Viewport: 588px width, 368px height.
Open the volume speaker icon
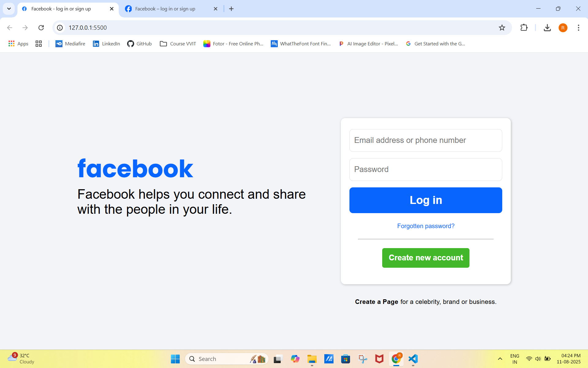538,359
